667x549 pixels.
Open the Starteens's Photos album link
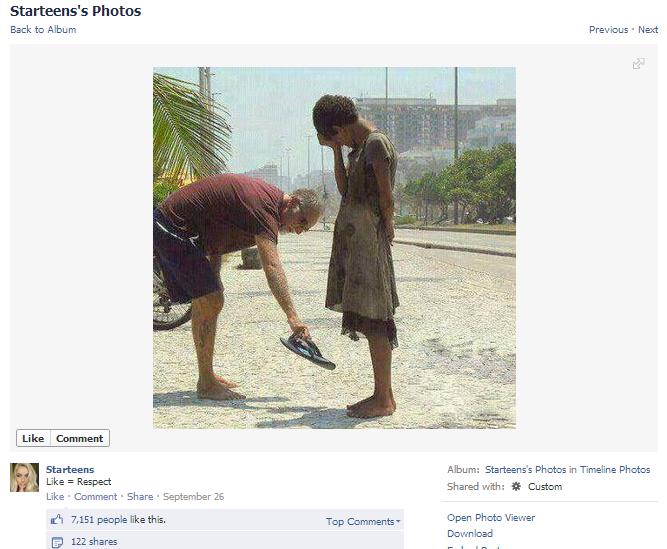coord(526,469)
